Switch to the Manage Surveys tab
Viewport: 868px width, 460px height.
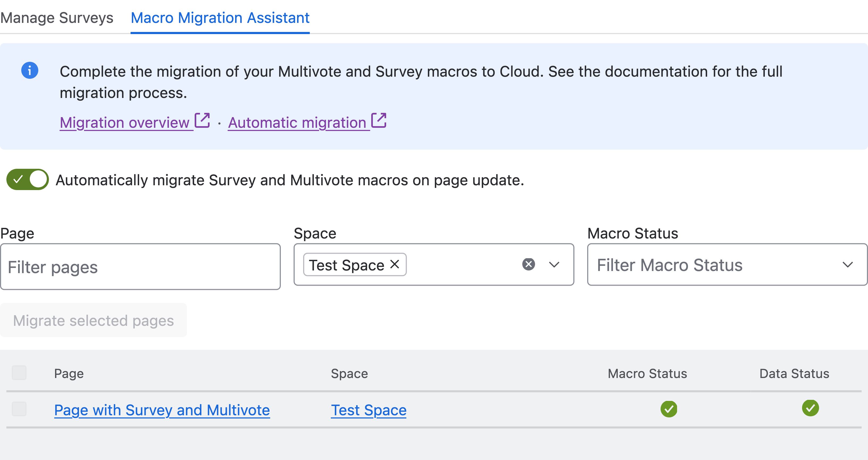[57, 18]
